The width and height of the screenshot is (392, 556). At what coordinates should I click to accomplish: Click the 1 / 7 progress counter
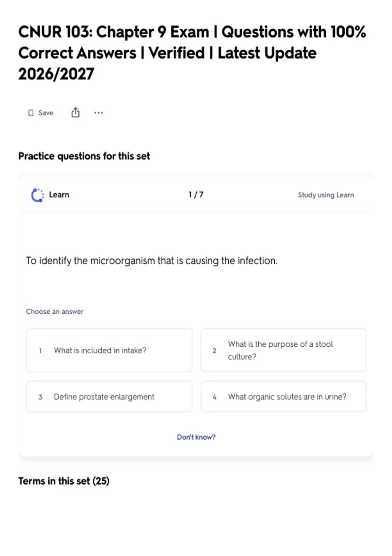pos(196,195)
